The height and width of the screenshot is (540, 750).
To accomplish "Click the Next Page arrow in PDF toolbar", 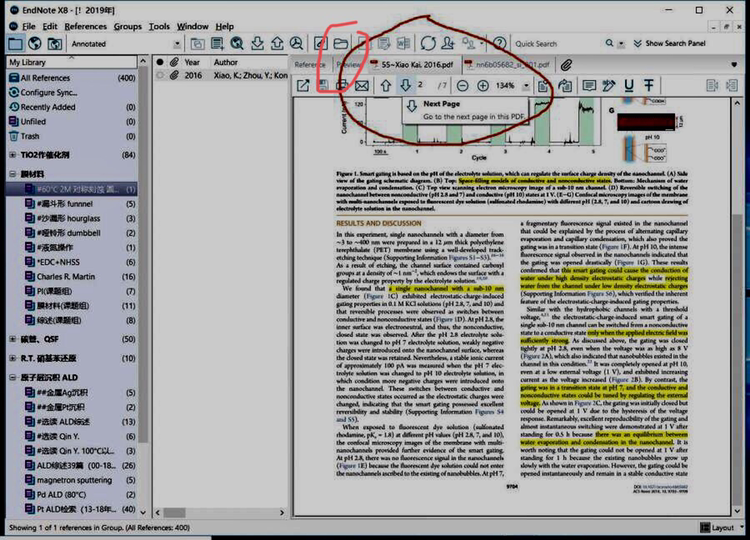I will coord(405,86).
